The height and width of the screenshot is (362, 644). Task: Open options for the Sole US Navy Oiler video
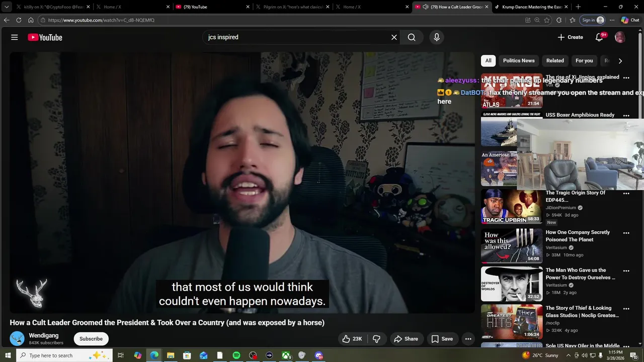pyautogui.click(x=626, y=346)
